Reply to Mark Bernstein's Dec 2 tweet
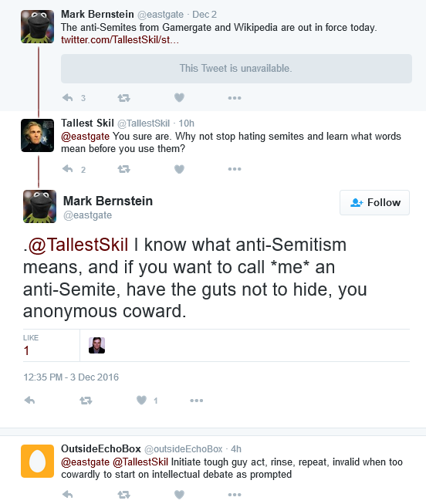The image size is (426, 504). 68,97
